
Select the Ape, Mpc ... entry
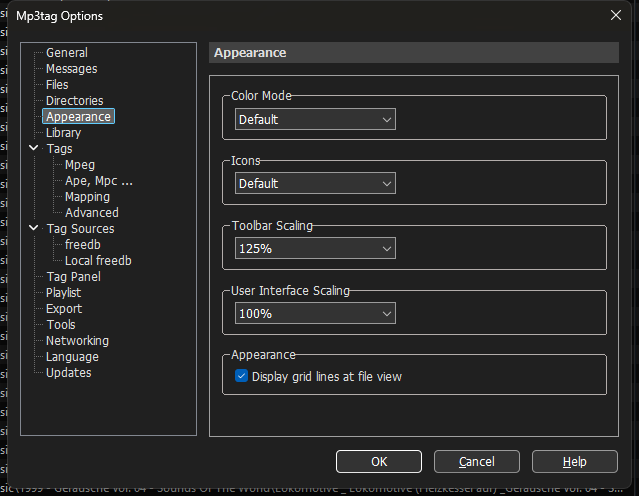[x=99, y=181]
